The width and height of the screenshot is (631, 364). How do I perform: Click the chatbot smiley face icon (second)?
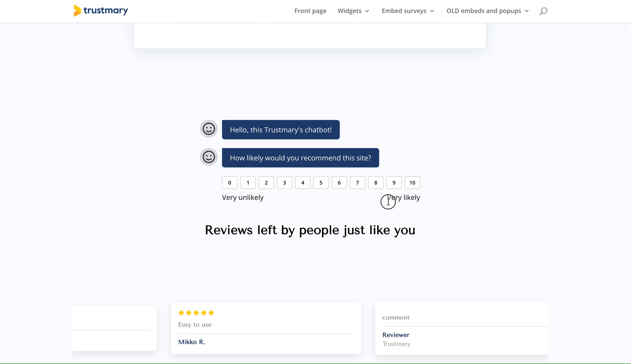(209, 157)
